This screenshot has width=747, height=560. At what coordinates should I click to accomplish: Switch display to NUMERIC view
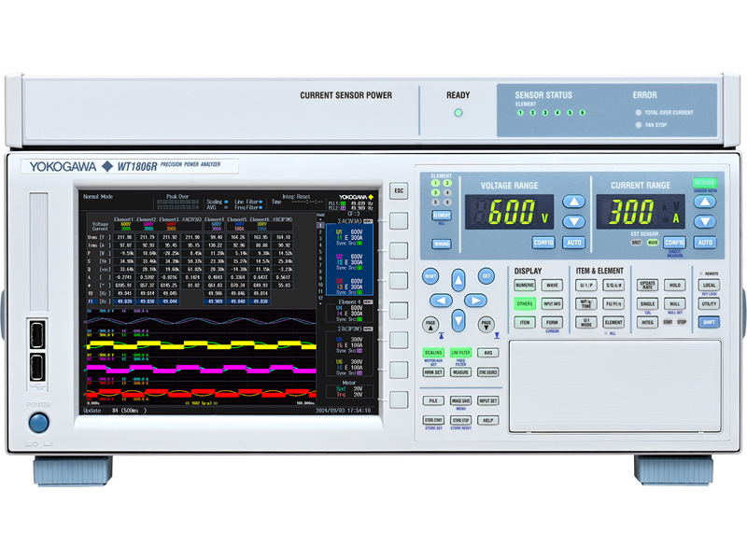pyautogui.click(x=525, y=286)
